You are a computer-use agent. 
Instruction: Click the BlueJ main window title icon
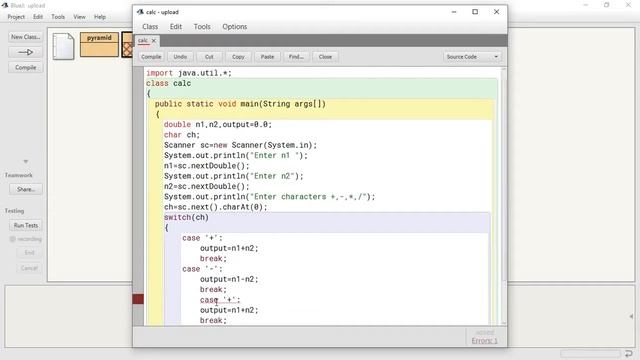(x=5, y=5)
